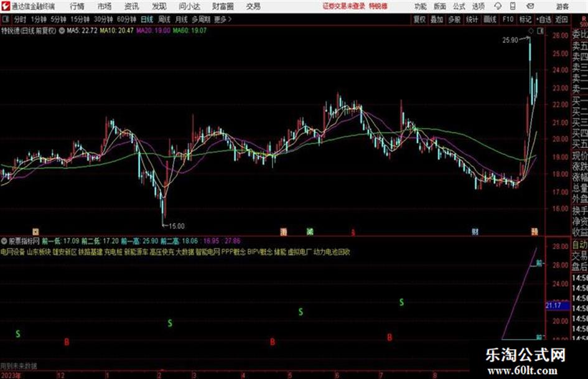Open the 发现 menu

159,6
